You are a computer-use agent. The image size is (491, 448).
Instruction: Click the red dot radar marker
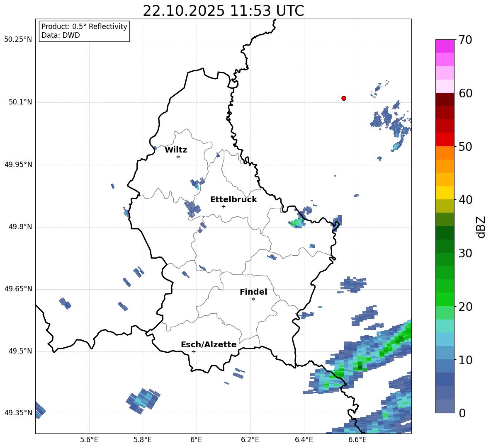coord(344,98)
